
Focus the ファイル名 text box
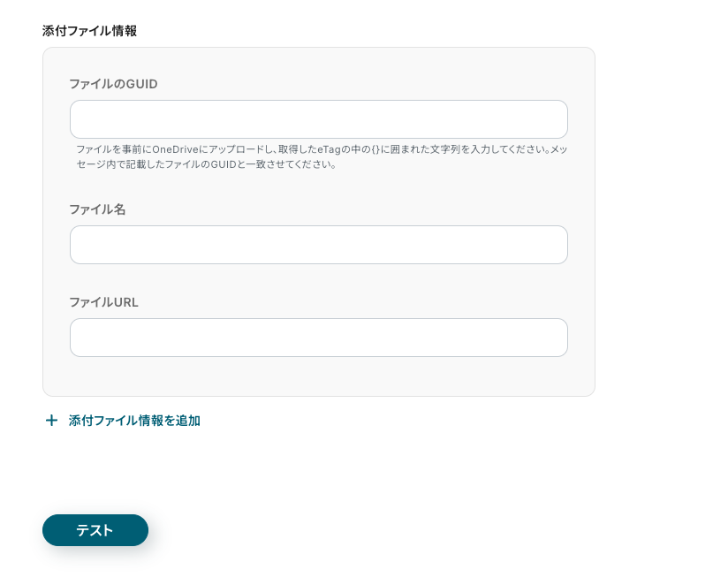pyautogui.click(x=318, y=245)
